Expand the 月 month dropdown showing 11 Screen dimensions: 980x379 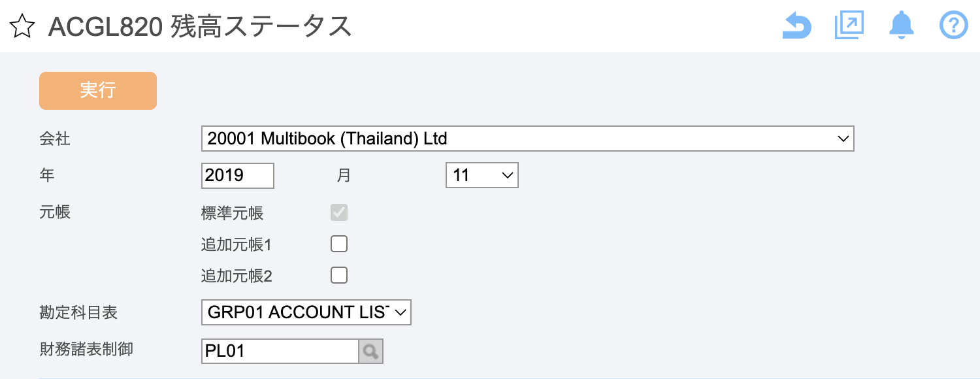[482, 175]
